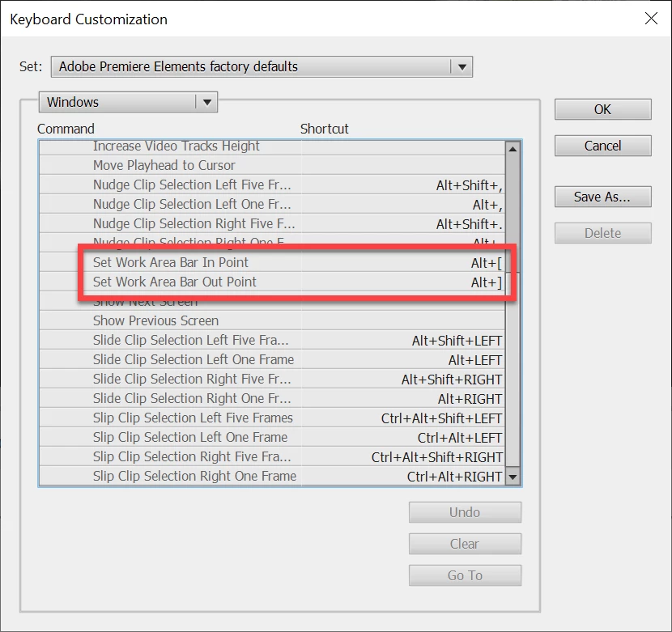Viewport: 672px width, 632px height.
Task: Select Slide Clip Selection Right Five Fr... row
Action: pyautogui.click(x=272, y=379)
